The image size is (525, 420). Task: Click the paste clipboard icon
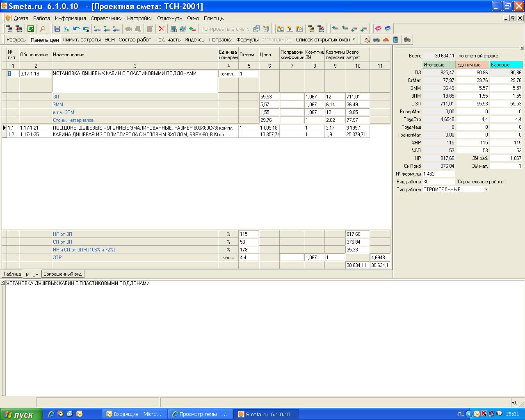point(266,29)
